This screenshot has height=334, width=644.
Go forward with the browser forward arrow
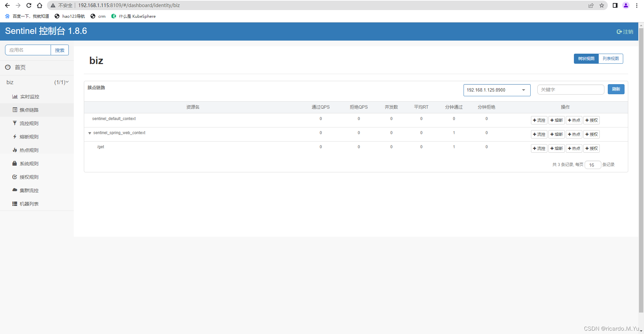pyautogui.click(x=18, y=5)
